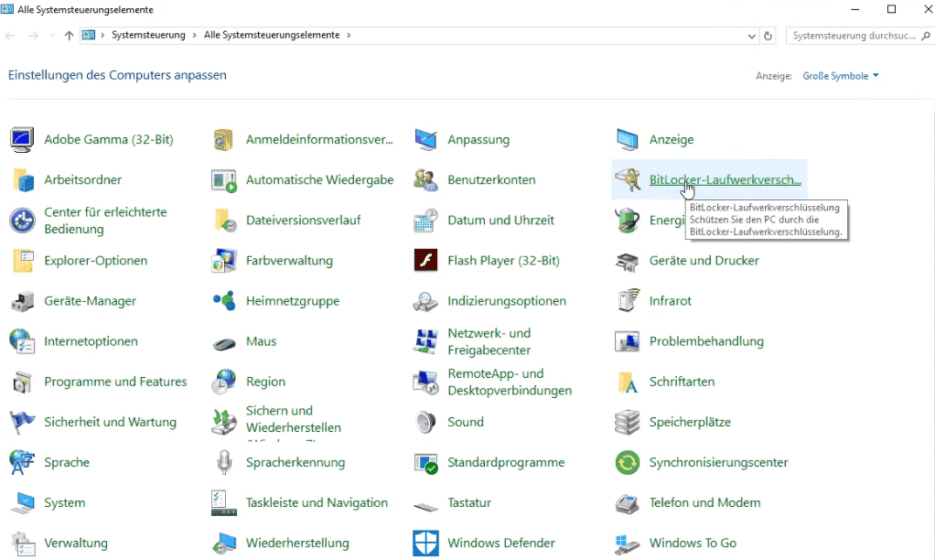
Task: Open the Spracherkennung microphone icon
Action: [x=224, y=462]
